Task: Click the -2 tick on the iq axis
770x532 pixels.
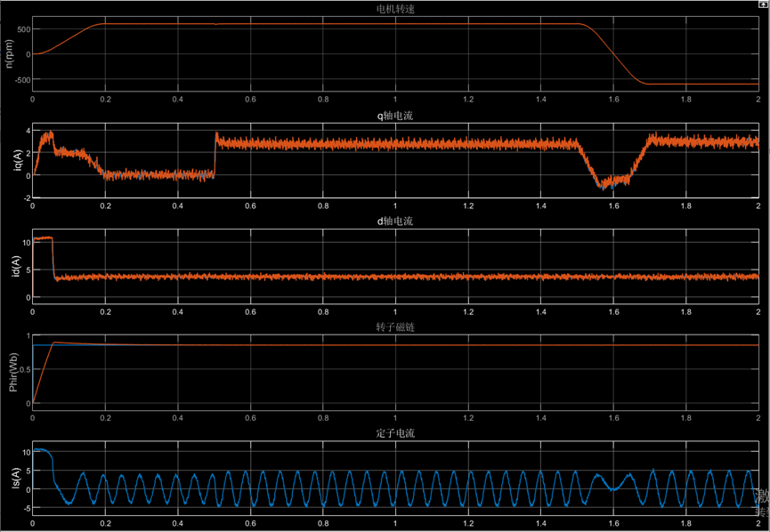Action: pyautogui.click(x=27, y=197)
